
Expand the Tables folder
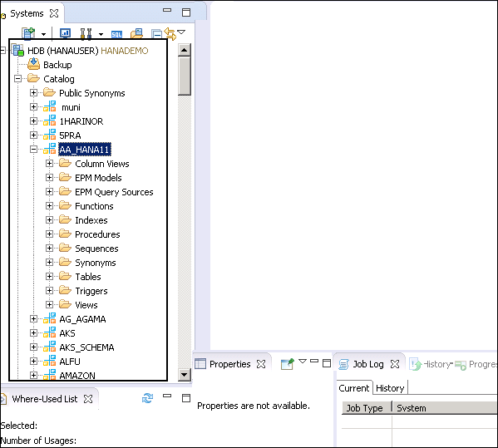tap(49, 276)
